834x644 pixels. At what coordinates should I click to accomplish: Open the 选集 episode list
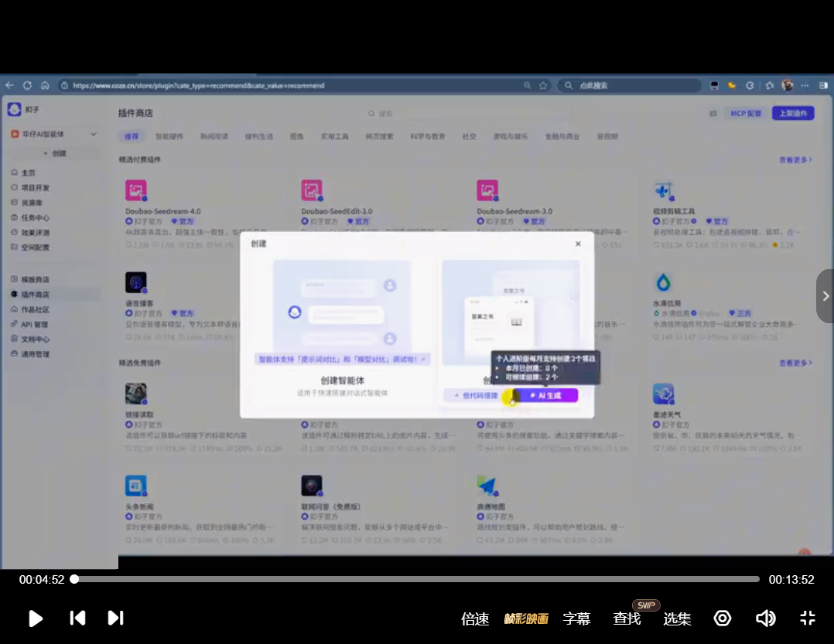coord(678,618)
